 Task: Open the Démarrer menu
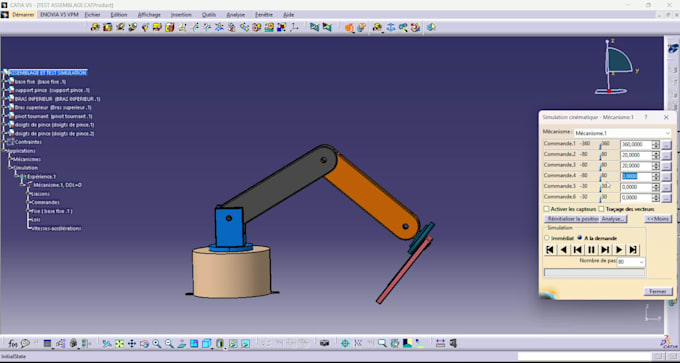click(x=23, y=15)
